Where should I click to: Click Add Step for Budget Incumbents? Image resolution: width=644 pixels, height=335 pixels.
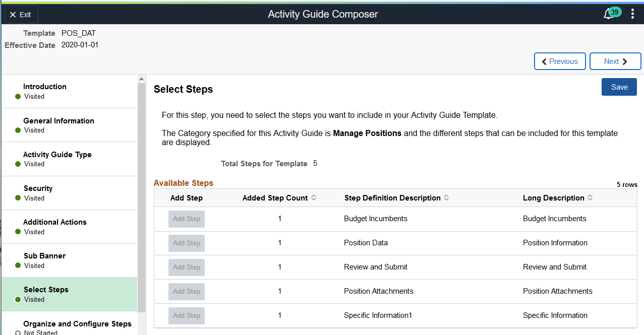pyautogui.click(x=187, y=219)
